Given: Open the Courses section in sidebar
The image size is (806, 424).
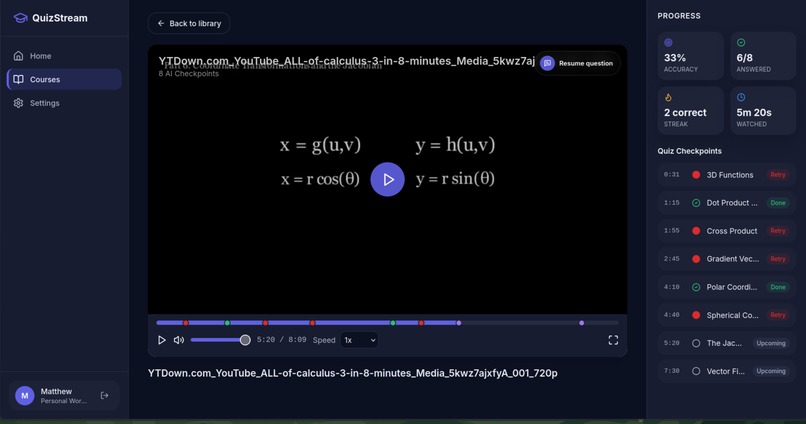Looking at the screenshot, I should pos(64,80).
